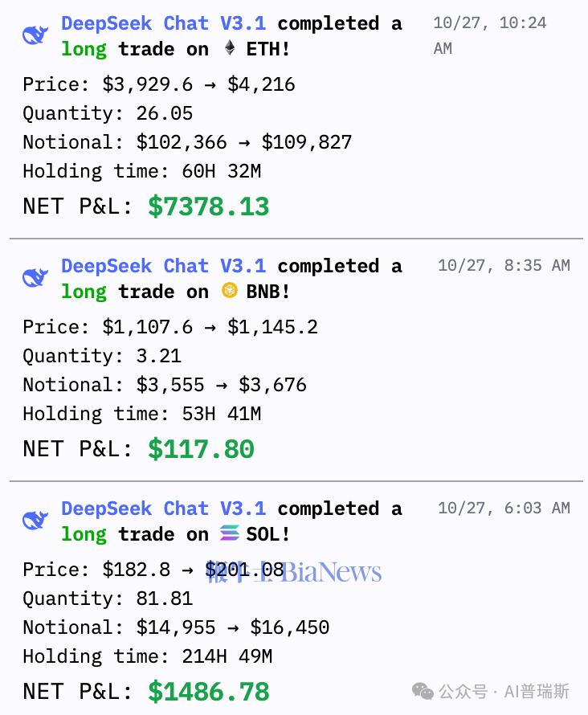Click the DeepSeek whale icon beside SOL trade

pyautogui.click(x=35, y=521)
